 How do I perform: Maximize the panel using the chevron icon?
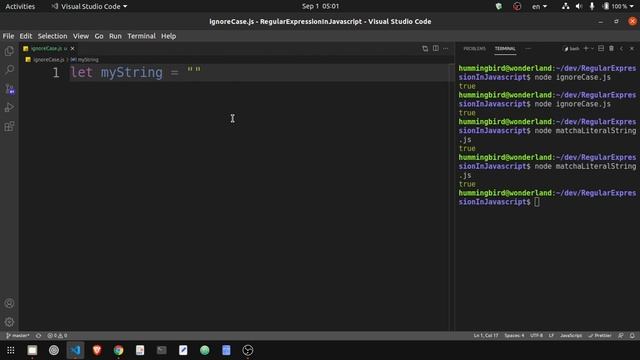coord(622,49)
